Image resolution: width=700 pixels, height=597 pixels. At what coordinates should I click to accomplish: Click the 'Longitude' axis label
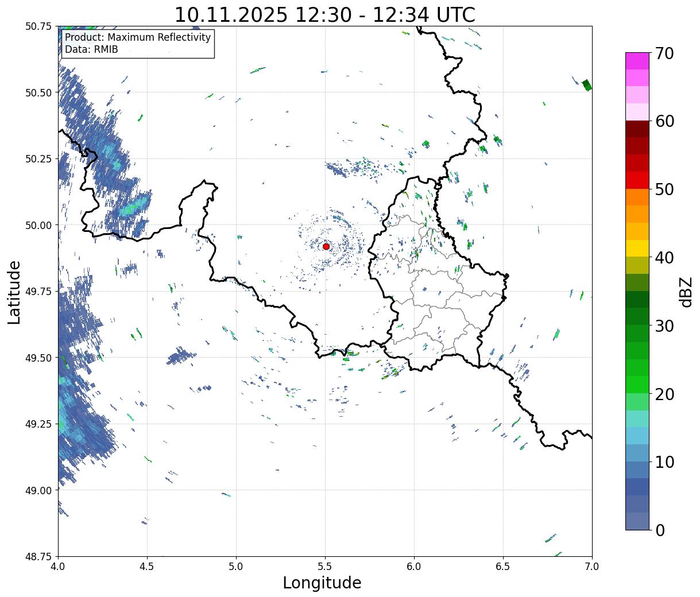[322, 583]
